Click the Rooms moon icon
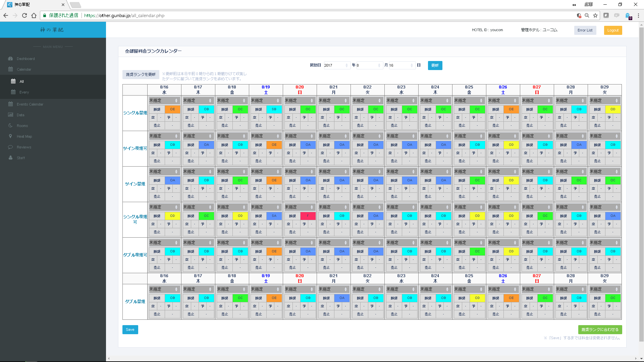Image resolution: width=644 pixels, height=362 pixels. tap(10, 126)
